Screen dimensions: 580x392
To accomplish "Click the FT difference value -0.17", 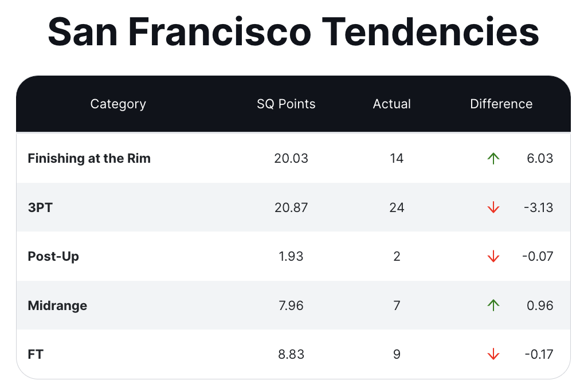I will [x=539, y=355].
